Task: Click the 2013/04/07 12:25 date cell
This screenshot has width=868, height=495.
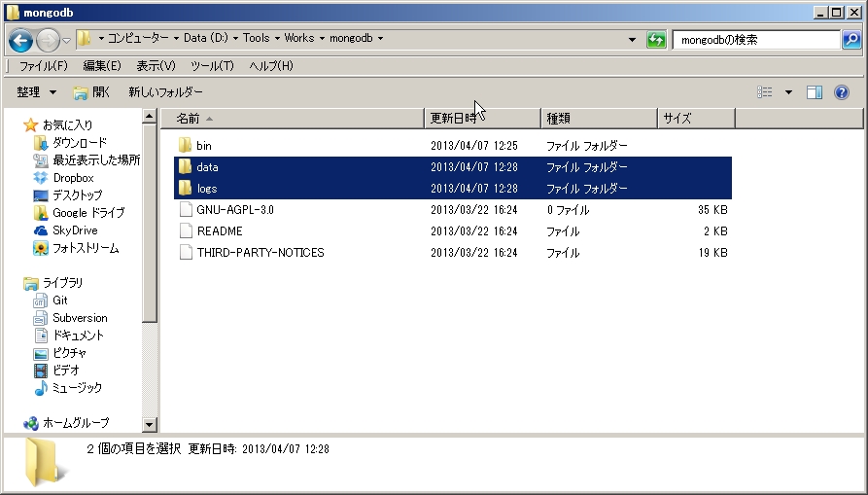Action: click(x=474, y=146)
